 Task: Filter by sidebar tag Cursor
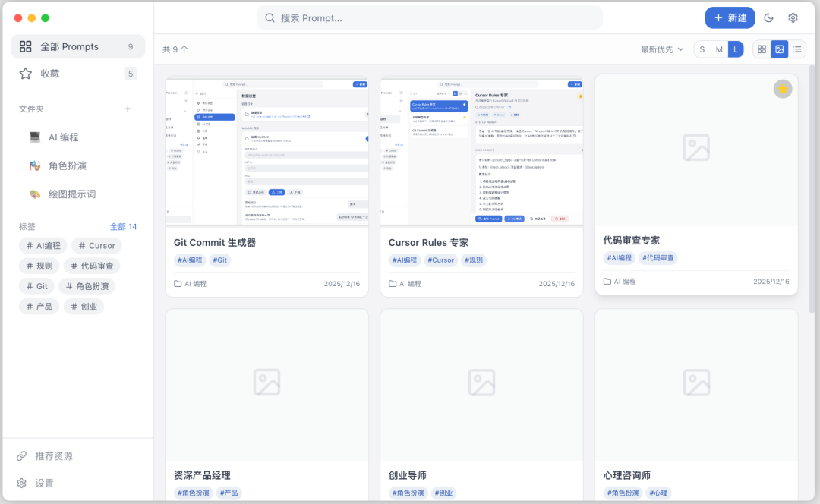coord(96,245)
